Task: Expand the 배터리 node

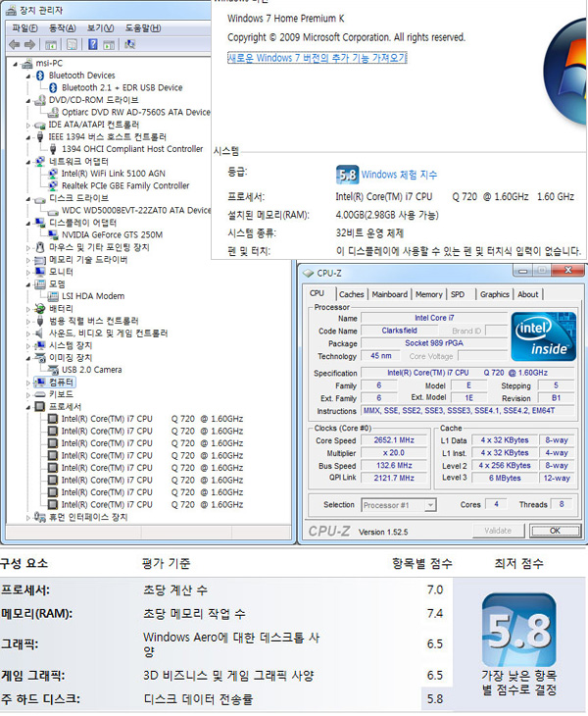Action: pyautogui.click(x=28, y=309)
